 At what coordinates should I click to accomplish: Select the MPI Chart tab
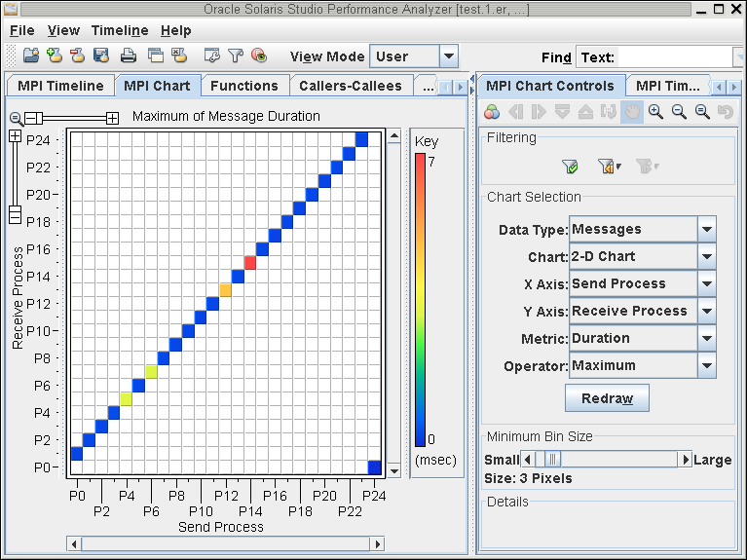(x=157, y=86)
